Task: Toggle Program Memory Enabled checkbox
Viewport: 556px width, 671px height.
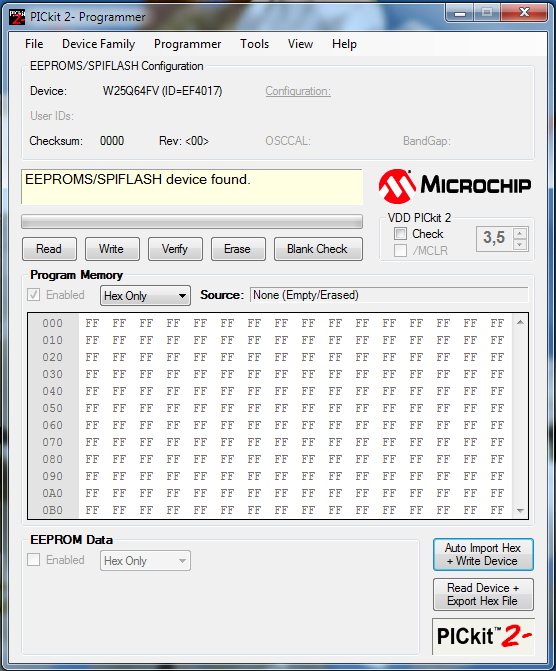Action: [33, 295]
